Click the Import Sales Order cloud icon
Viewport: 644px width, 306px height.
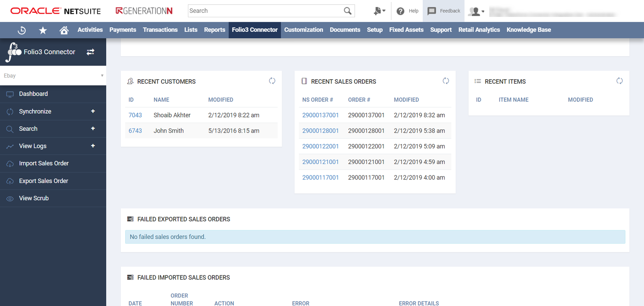point(10,164)
